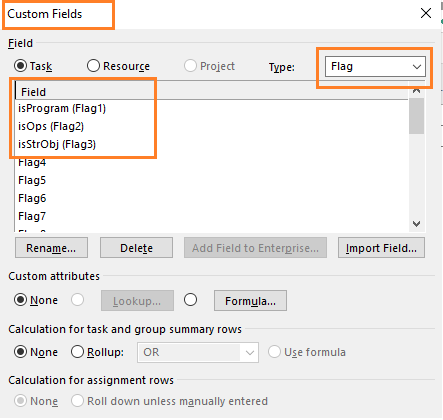Select the radio button beside Formula...
The height and width of the screenshot is (420, 443).
pos(190,300)
